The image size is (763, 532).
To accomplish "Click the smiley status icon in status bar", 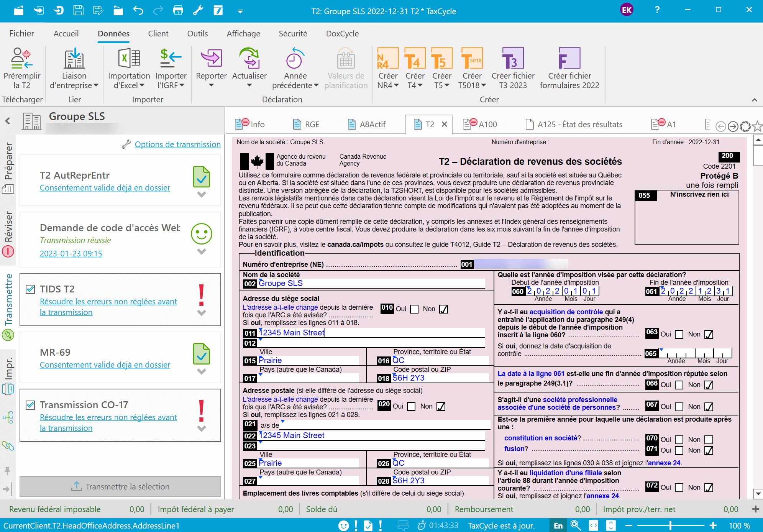I will pyautogui.click(x=344, y=525).
